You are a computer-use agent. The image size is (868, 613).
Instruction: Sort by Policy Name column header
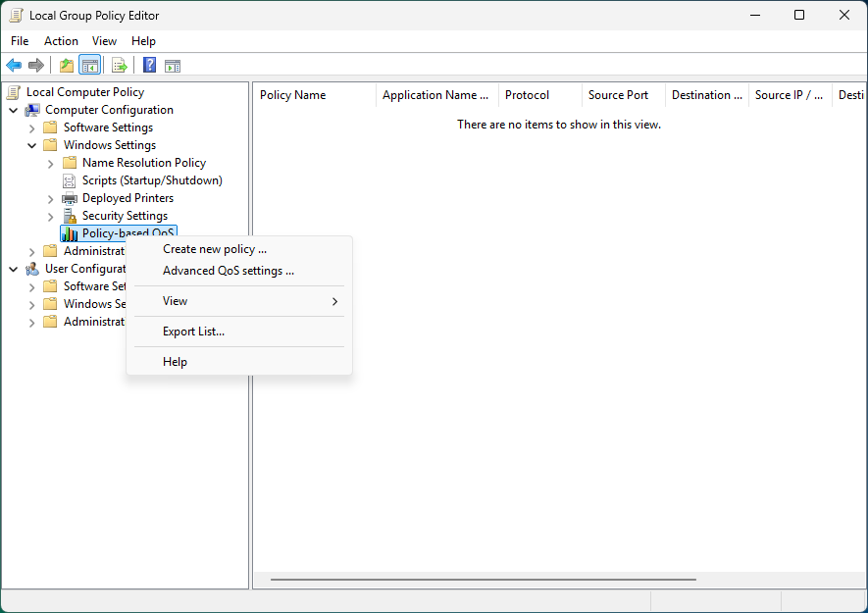[x=315, y=95]
